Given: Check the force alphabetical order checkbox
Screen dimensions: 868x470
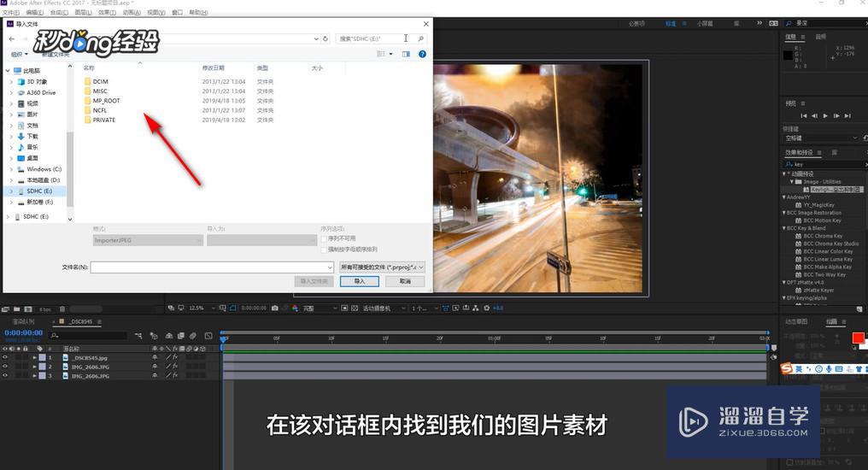Looking at the screenshot, I should click(324, 250).
